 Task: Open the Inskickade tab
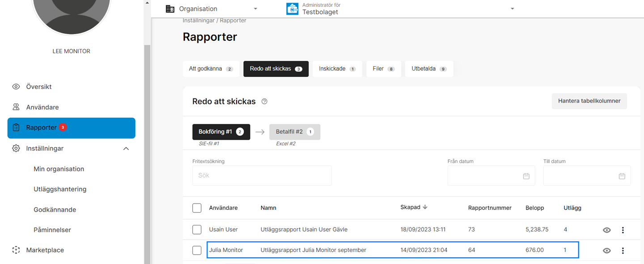click(337, 68)
